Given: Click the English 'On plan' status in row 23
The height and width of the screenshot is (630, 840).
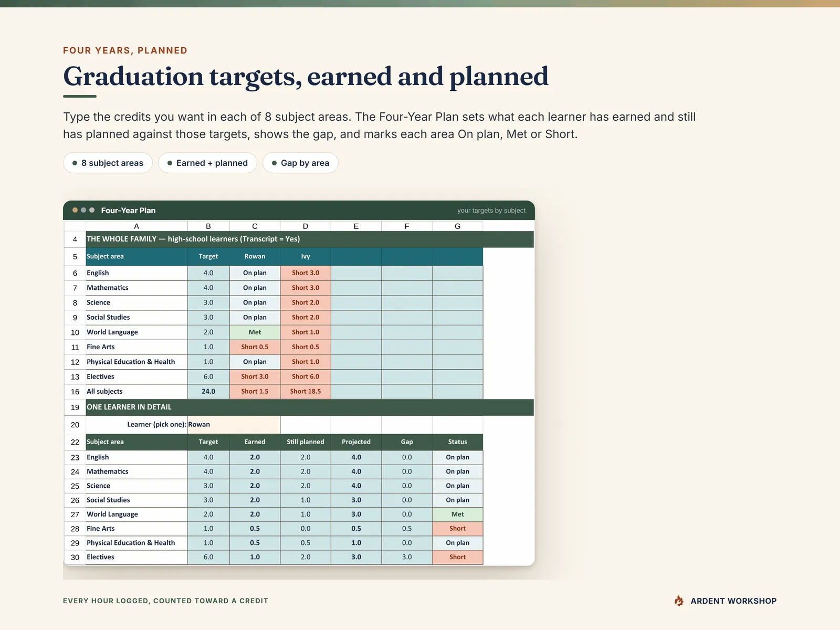Looking at the screenshot, I should [x=457, y=457].
